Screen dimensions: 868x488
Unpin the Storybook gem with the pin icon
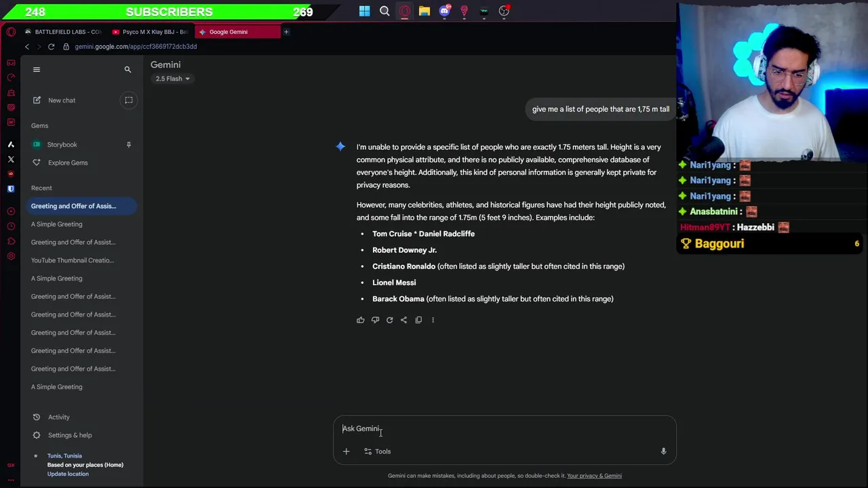click(x=128, y=144)
